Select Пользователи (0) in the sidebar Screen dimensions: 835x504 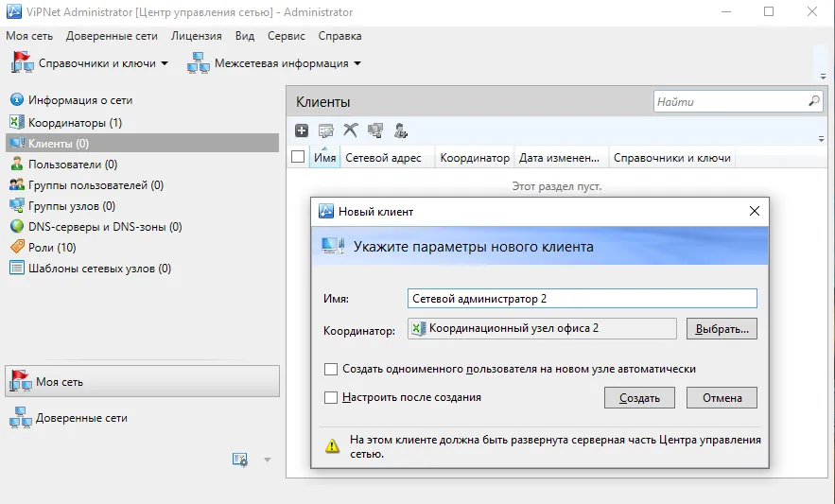[142, 165]
